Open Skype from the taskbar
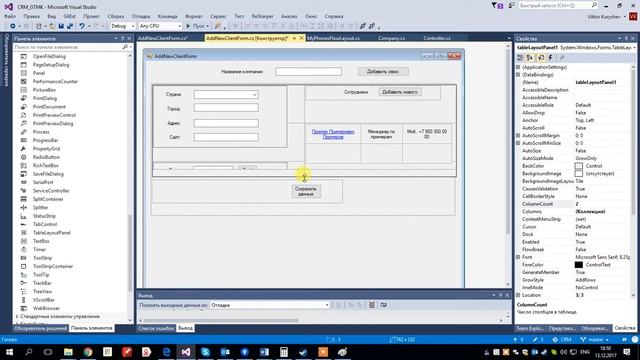This screenshot has width=640, height=360. pyautogui.click(x=205, y=352)
